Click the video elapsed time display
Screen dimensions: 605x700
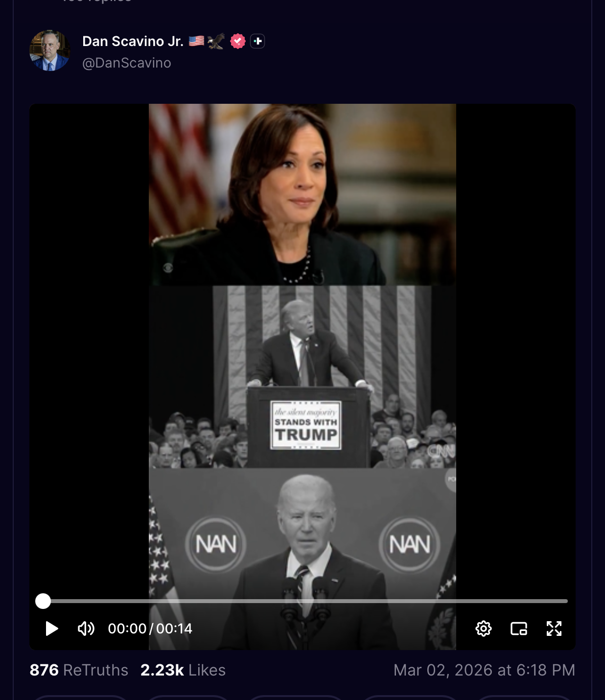pyautogui.click(x=127, y=629)
